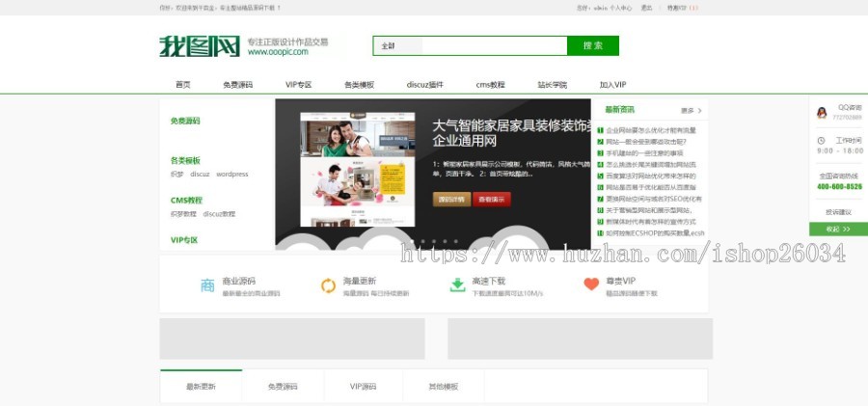Viewport: 868px width, 406px height.
Task: Open the VIP专区 navigation menu item
Action: 298,85
